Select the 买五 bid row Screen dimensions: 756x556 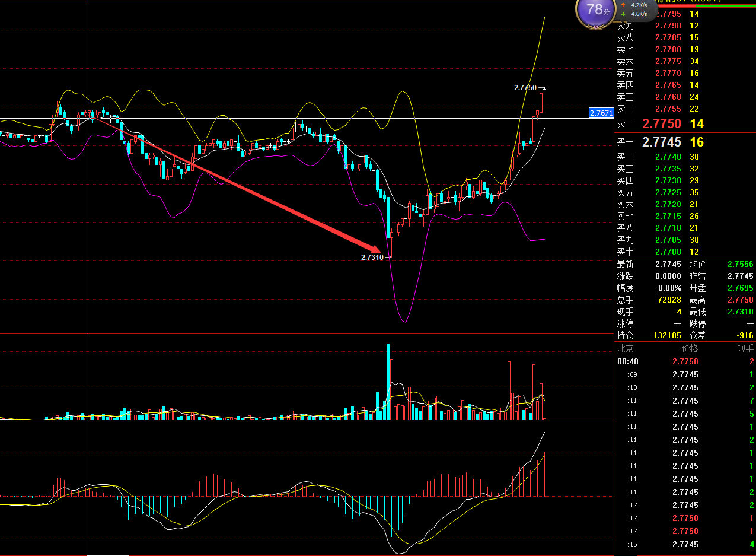point(685,192)
